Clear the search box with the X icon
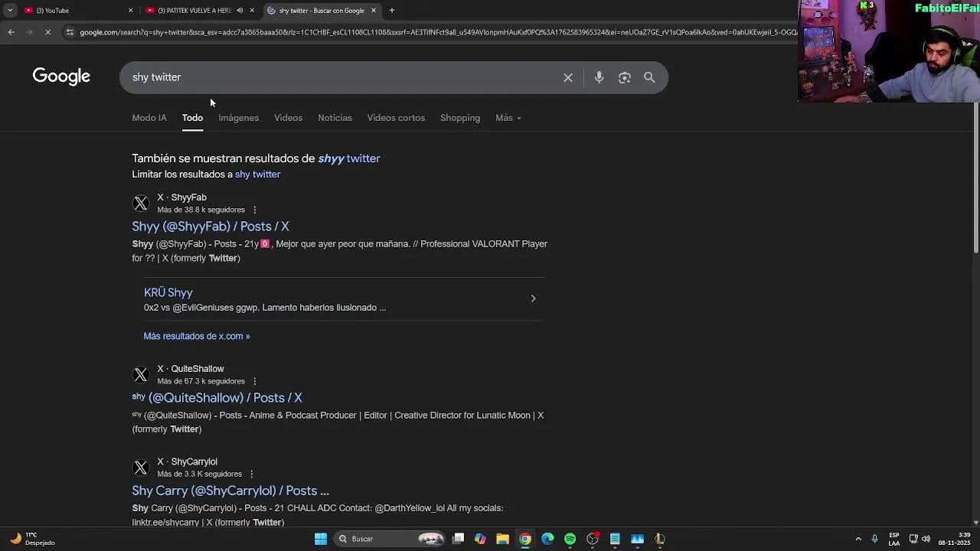This screenshot has height=551, width=980. point(568,77)
